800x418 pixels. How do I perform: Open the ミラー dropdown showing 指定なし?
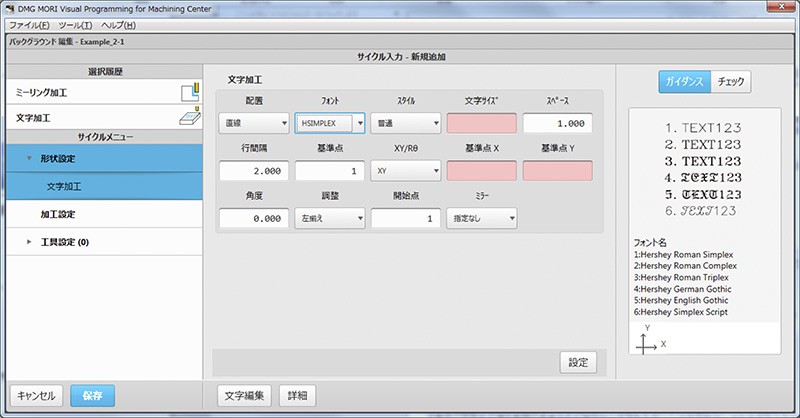click(x=481, y=217)
